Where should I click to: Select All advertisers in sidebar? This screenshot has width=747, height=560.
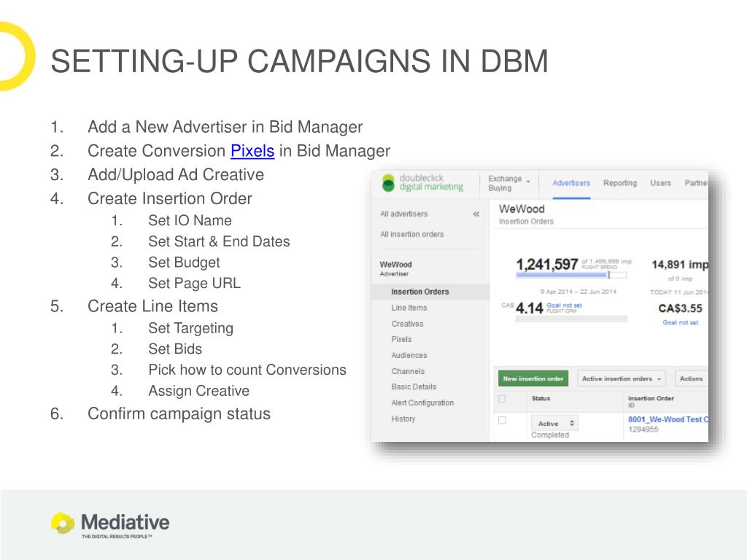[404, 214]
